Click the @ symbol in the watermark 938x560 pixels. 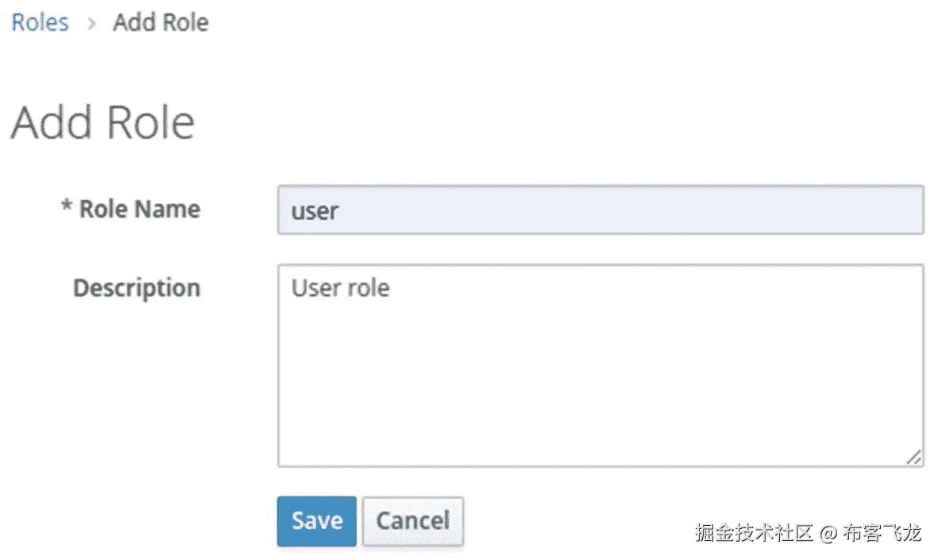pyautogui.click(x=828, y=533)
